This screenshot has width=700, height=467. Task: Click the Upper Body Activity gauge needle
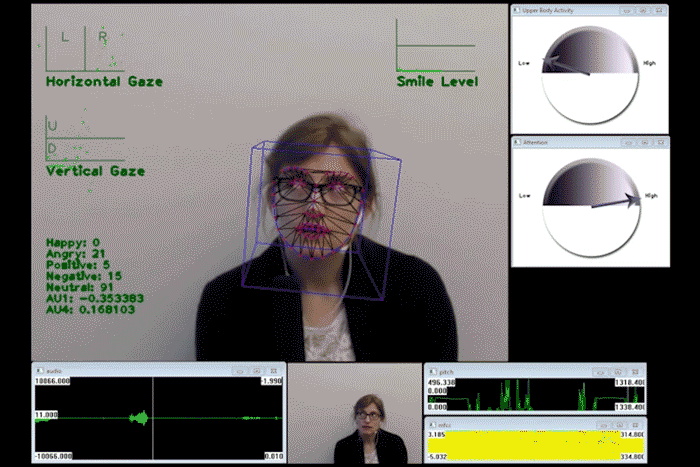point(565,67)
